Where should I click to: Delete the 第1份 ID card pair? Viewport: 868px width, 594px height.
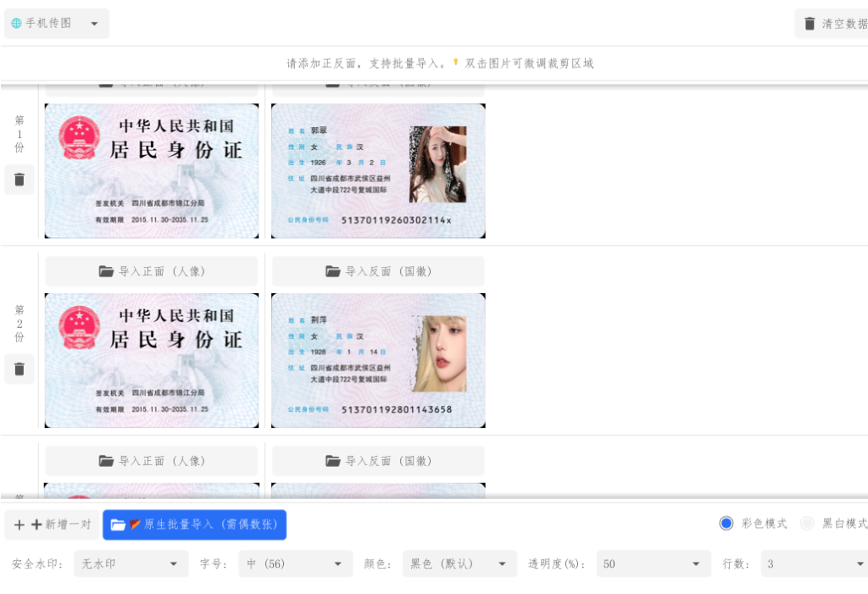pos(19,180)
